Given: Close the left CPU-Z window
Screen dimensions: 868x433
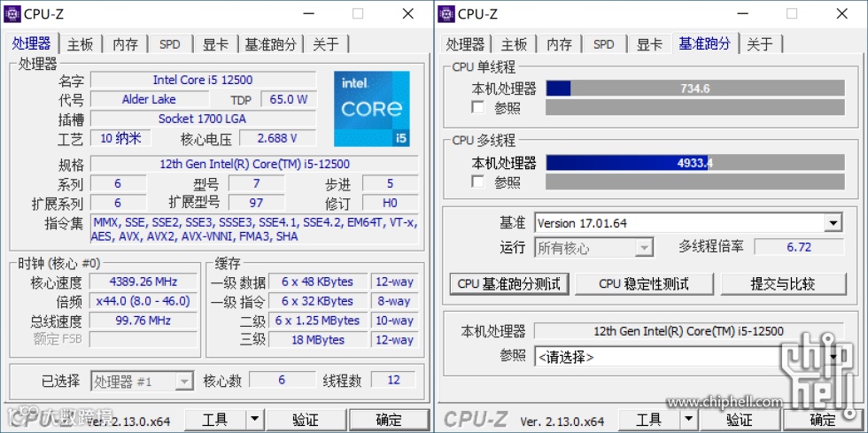Looking at the screenshot, I should (x=408, y=14).
